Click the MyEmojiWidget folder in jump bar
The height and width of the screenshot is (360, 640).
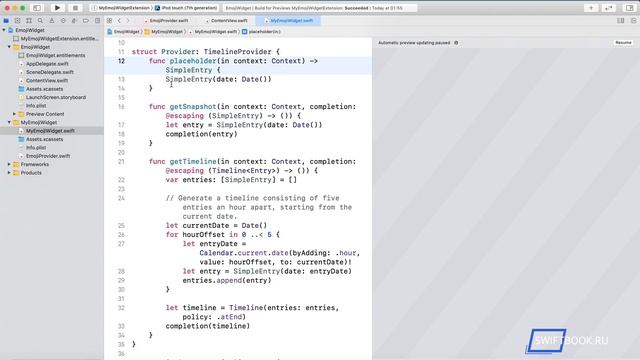[x=164, y=31]
